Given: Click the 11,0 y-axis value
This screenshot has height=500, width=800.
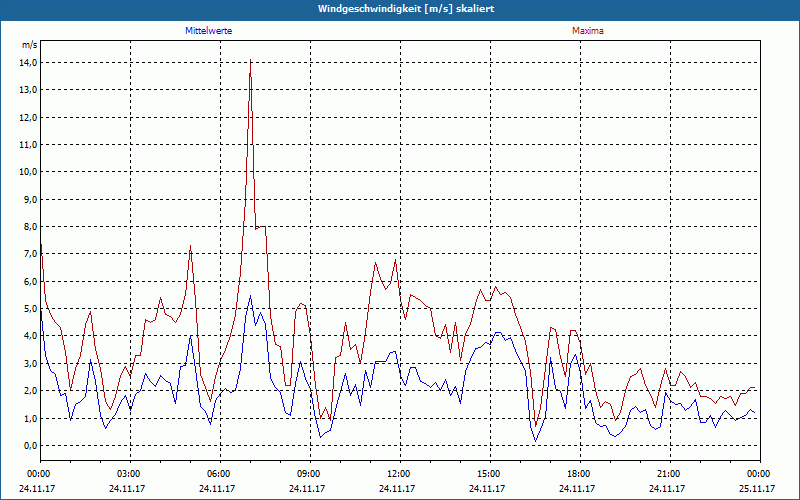Looking at the screenshot, I should [x=29, y=145].
